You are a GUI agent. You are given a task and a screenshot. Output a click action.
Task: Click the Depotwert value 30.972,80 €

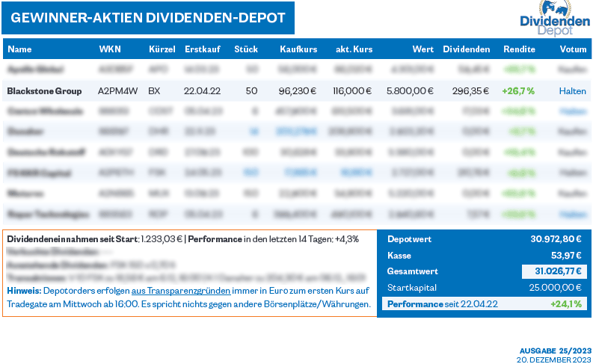tap(556, 239)
